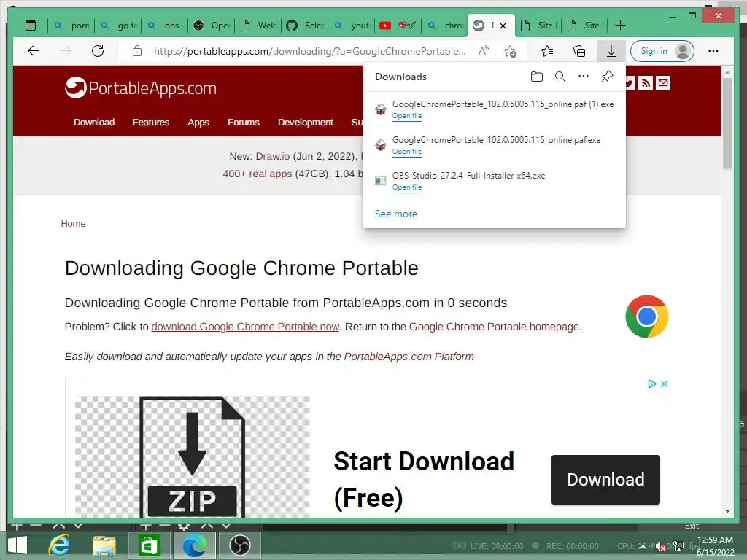
Task: Open the Features menu item
Action: [x=150, y=122]
